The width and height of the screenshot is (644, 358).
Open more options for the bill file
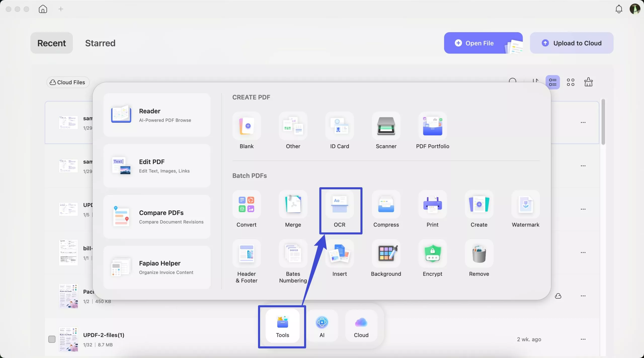tap(583, 252)
